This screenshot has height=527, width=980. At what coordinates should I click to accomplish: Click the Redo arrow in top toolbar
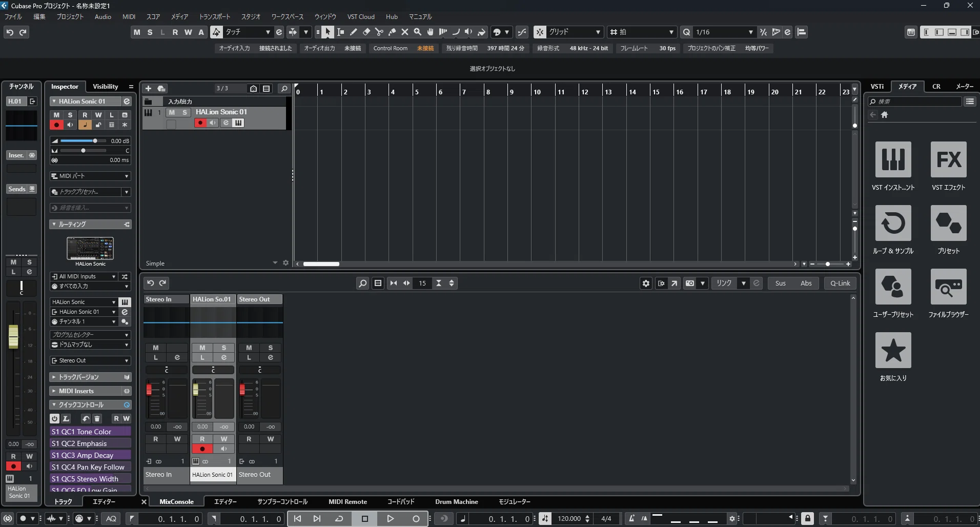click(23, 32)
